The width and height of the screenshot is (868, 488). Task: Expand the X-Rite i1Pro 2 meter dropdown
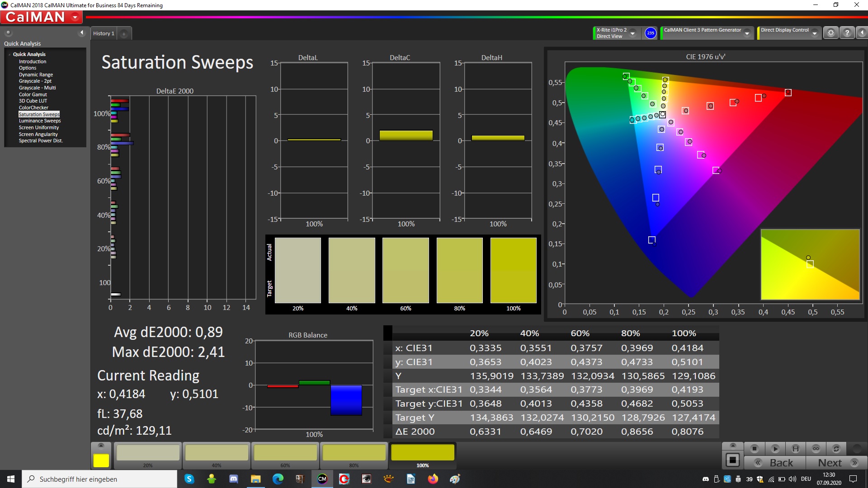[632, 33]
